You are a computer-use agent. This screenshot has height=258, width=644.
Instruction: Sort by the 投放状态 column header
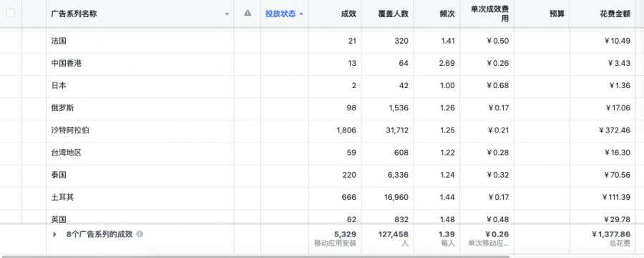point(280,14)
